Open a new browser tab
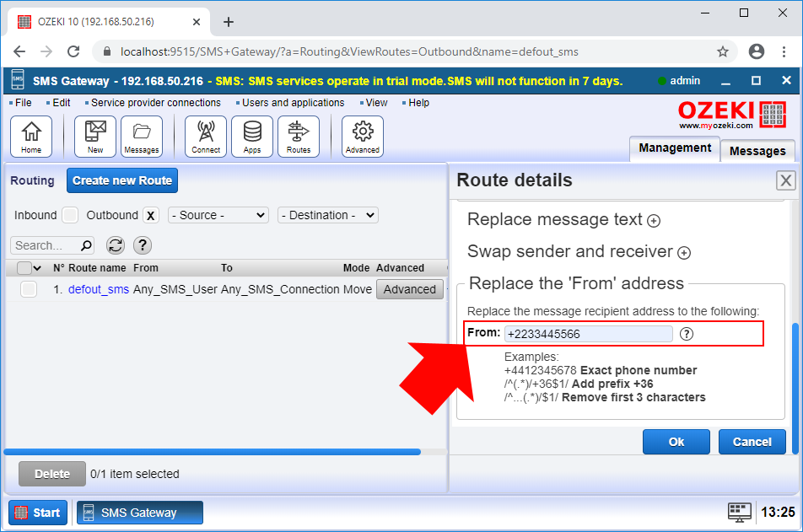 tap(229, 22)
